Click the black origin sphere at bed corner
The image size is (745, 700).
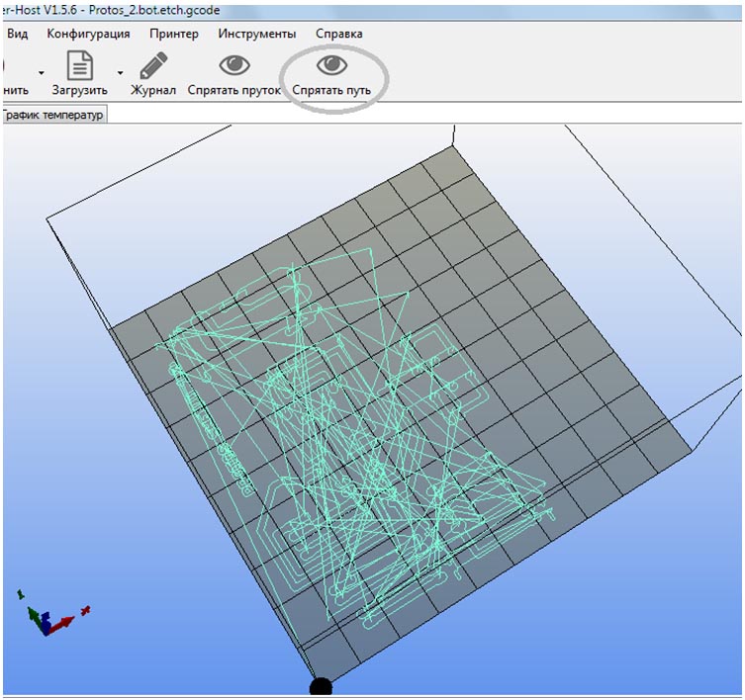click(321, 687)
